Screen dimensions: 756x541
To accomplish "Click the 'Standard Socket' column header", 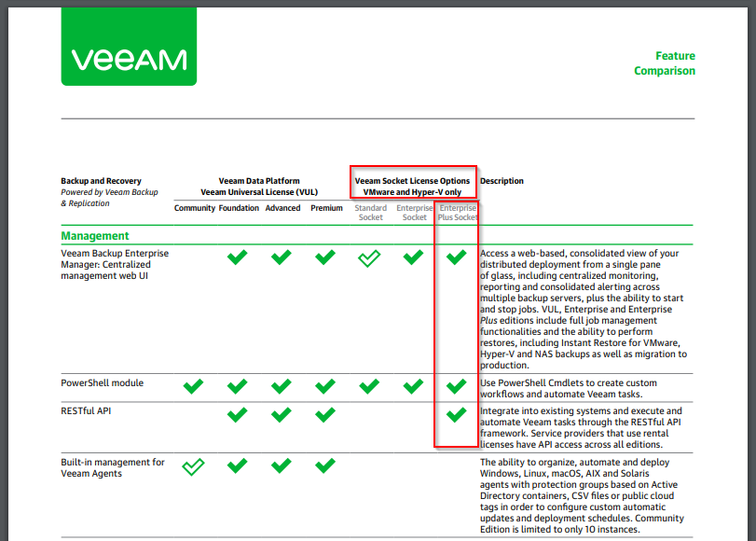I will point(370,213).
